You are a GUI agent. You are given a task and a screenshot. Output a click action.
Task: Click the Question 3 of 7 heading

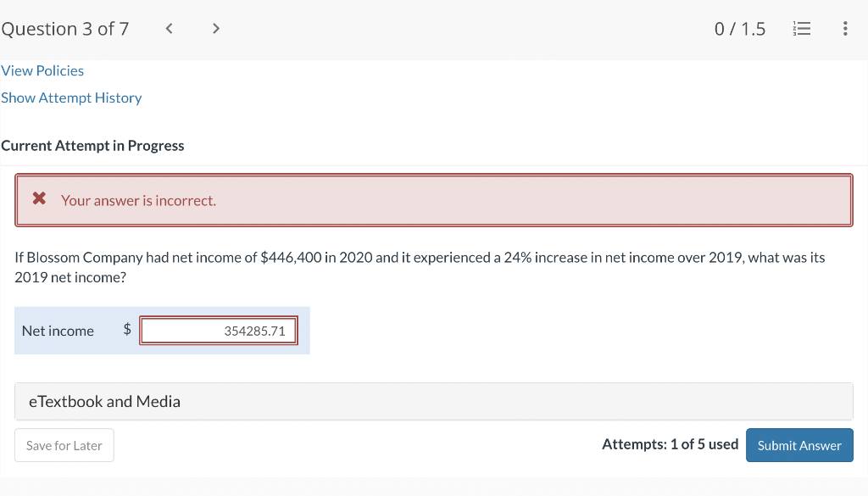point(65,29)
